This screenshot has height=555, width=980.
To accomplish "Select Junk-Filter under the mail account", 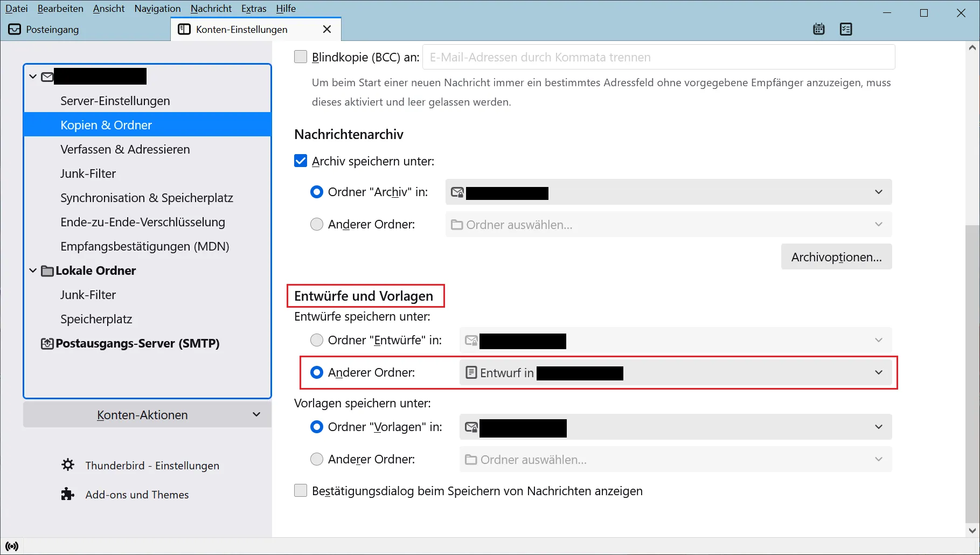I will click(147, 174).
